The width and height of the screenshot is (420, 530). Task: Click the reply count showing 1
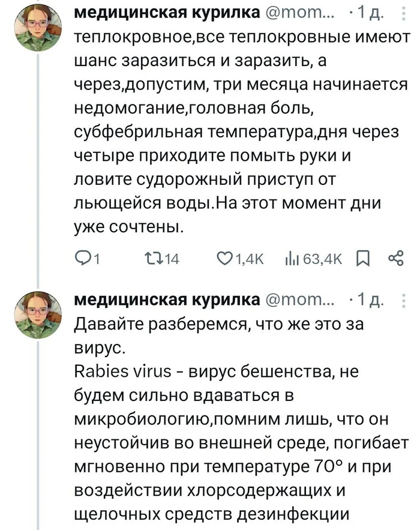pos(96,259)
